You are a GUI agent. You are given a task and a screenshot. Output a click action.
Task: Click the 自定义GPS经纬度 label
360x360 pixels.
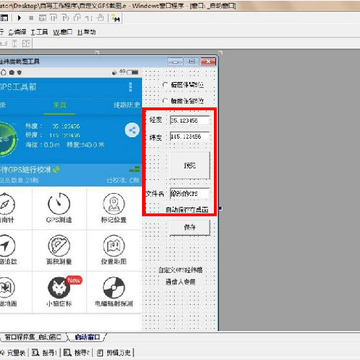coord(180,270)
